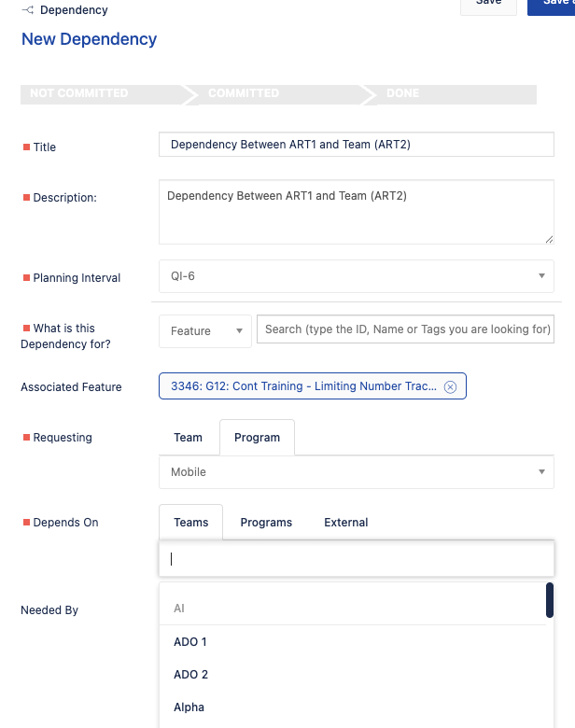Open the Mobile program dropdown
This screenshot has width=575, height=728.
[357, 472]
